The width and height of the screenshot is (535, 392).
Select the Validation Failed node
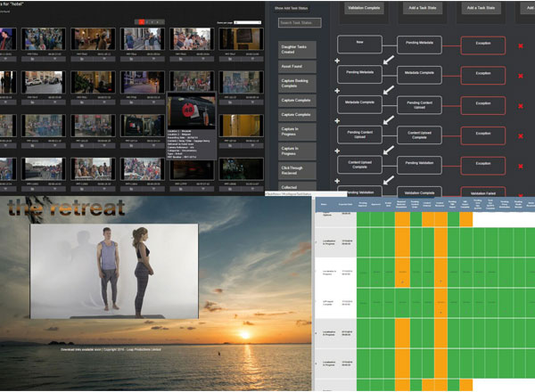[x=483, y=192]
